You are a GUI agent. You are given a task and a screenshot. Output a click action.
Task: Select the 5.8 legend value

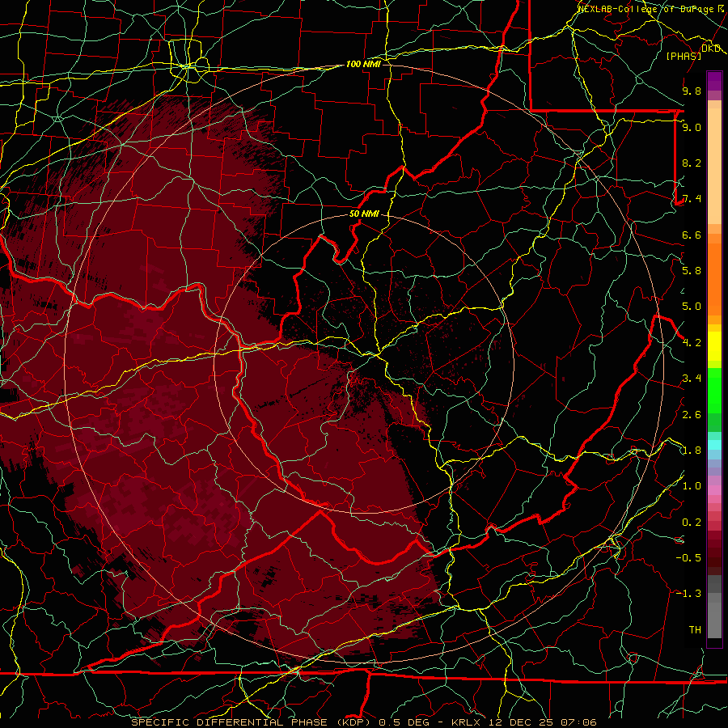(692, 271)
